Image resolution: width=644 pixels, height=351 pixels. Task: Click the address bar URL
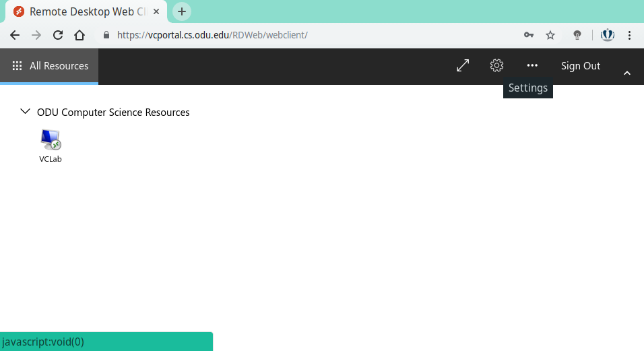[212, 35]
